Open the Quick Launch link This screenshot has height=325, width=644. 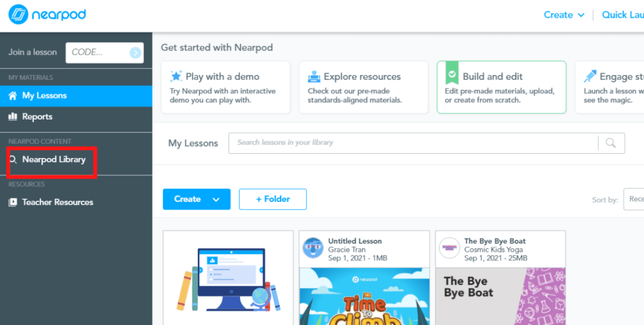click(623, 15)
